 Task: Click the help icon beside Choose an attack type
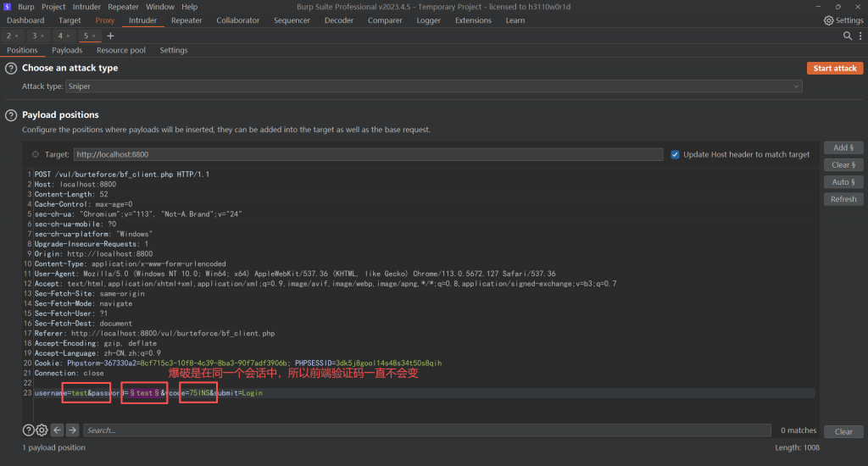(x=11, y=68)
